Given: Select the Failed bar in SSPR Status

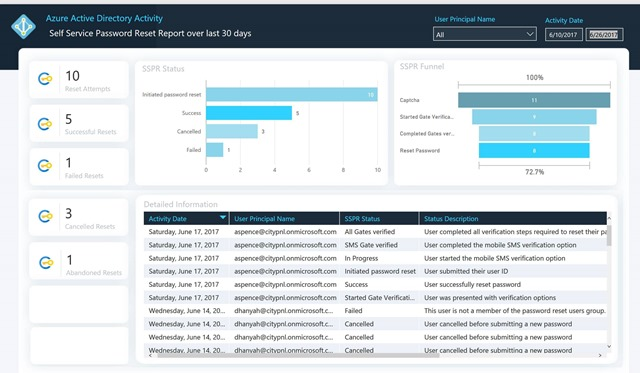Looking at the screenshot, I should pos(215,150).
